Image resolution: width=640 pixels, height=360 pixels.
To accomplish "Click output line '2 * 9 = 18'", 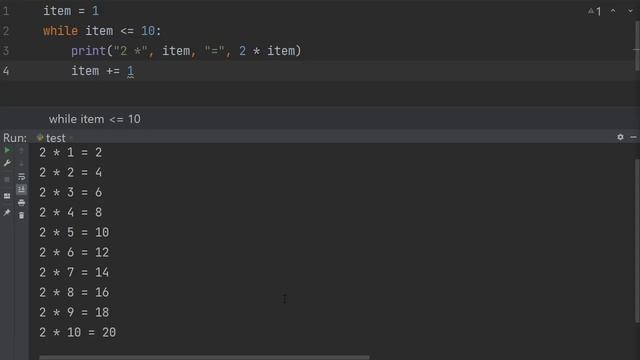I will 74,313.
